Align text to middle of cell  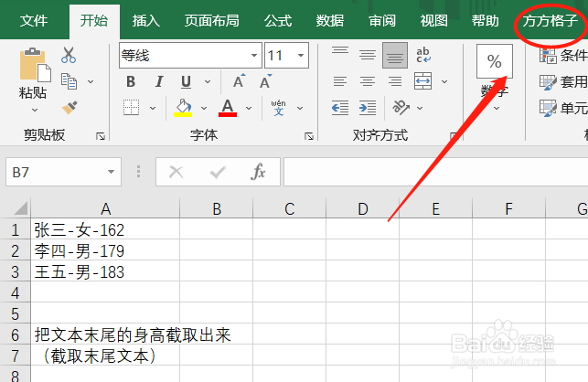pos(368,55)
